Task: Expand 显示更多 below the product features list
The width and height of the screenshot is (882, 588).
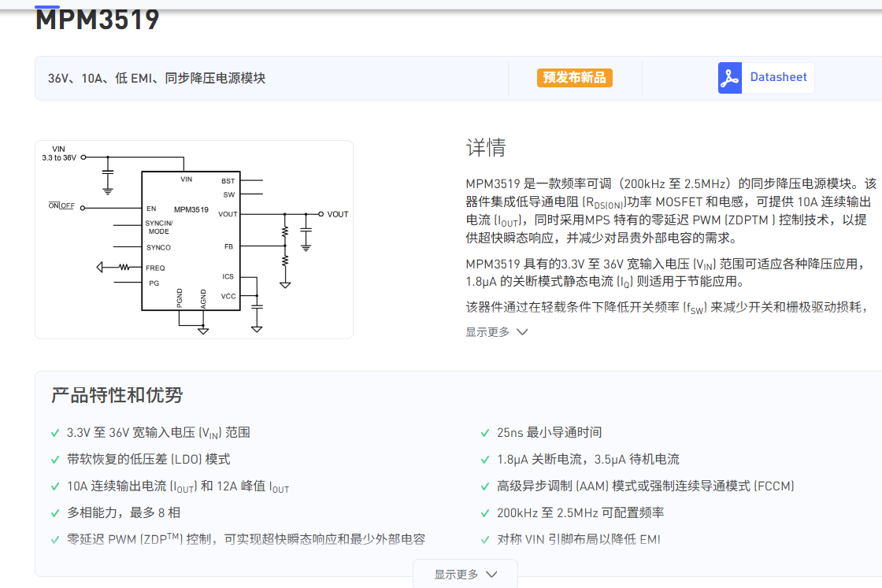Action: coord(465,574)
